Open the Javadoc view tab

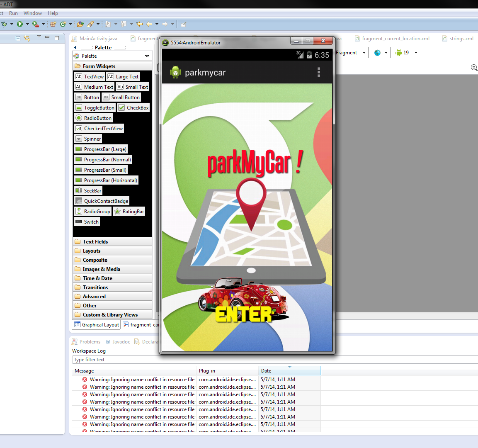118,342
